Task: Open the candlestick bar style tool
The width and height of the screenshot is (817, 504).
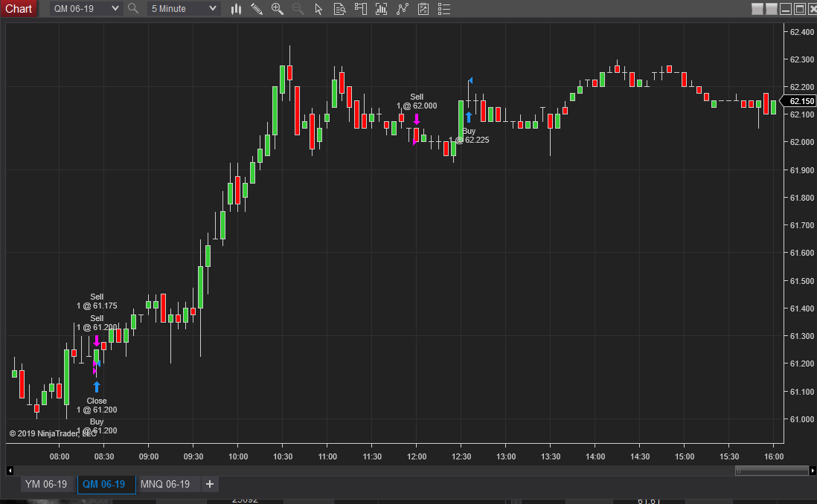Action: 236,9
